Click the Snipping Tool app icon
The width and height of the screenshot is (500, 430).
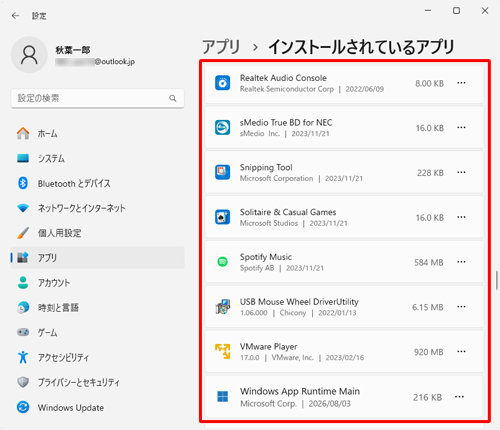pyautogui.click(x=222, y=172)
